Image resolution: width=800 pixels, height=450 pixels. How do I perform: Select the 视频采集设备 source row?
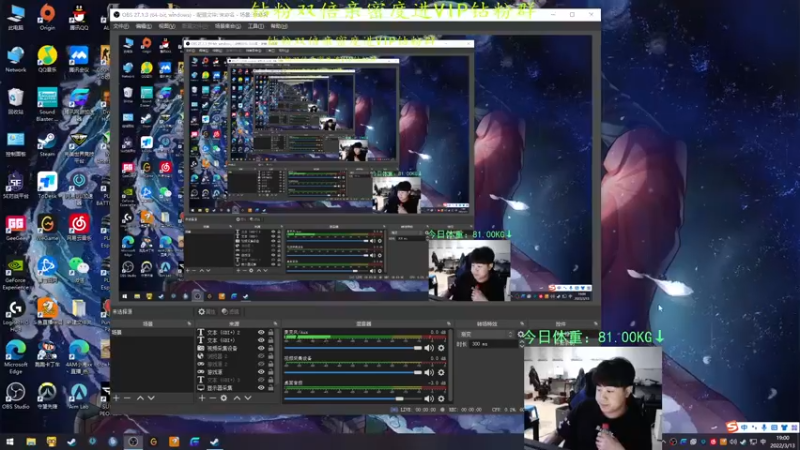pyautogui.click(x=236, y=348)
